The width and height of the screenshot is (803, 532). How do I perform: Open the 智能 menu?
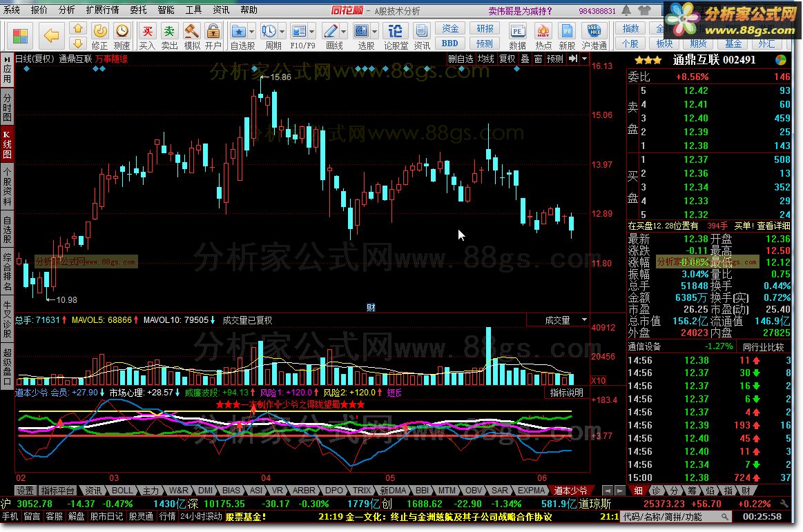pyautogui.click(x=166, y=10)
